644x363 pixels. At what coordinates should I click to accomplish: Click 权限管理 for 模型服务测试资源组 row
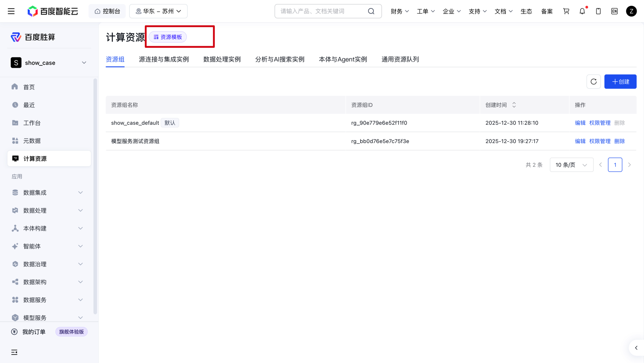coord(600,141)
